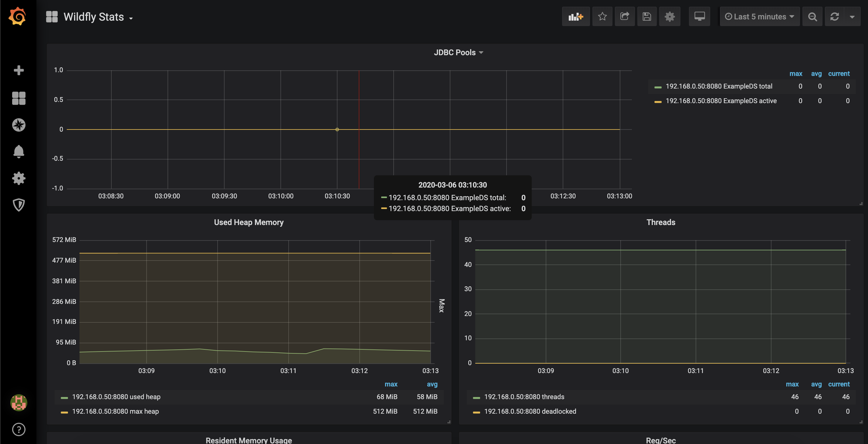
Task: Toggle the max heap series visibility
Action: click(x=115, y=411)
